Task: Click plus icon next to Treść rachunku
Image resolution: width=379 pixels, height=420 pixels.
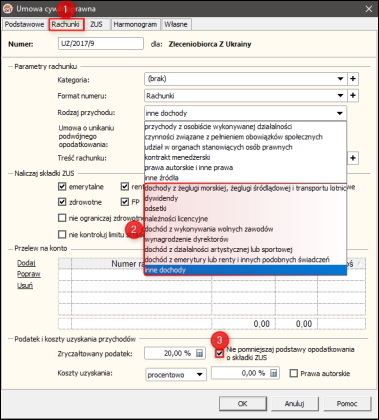Action: click(353, 158)
